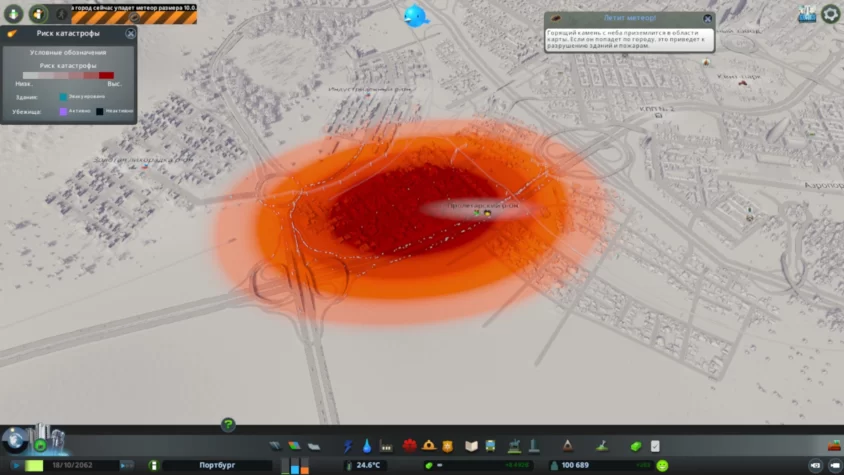Click the zoning demand RCI bars

pyautogui.click(x=295, y=466)
